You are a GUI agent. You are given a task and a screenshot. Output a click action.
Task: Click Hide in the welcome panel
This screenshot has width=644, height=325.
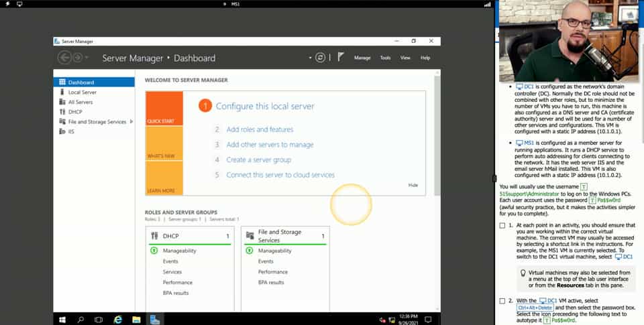pyautogui.click(x=413, y=185)
